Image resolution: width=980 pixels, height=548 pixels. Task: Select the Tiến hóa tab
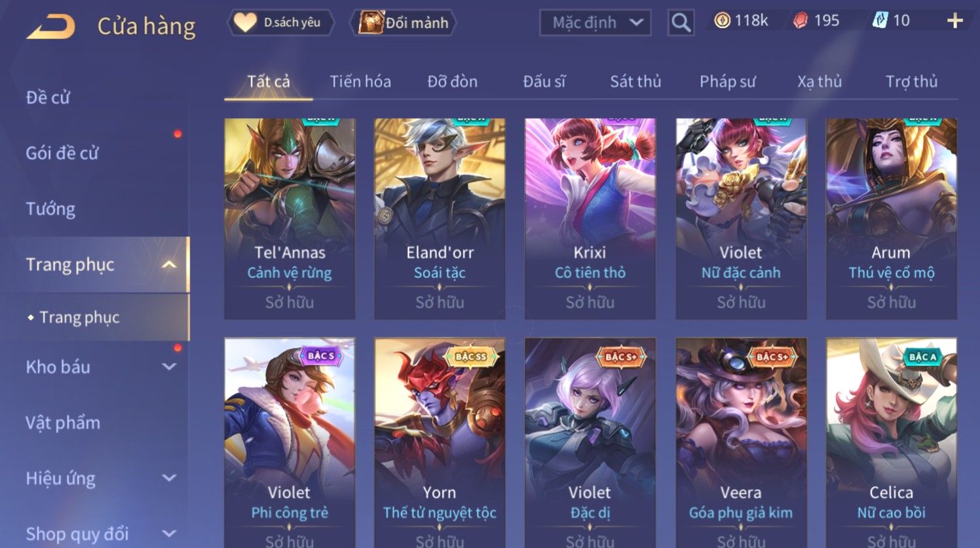[360, 81]
